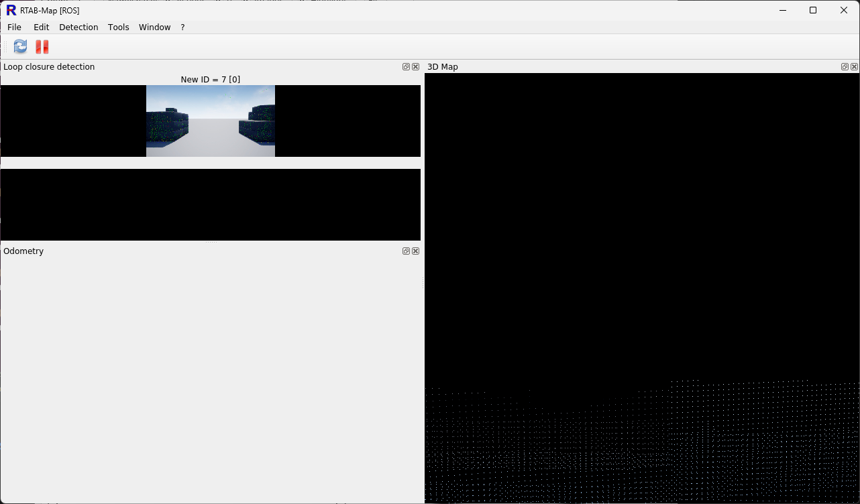Click the empty black loop closure hypothesis view

(211, 204)
